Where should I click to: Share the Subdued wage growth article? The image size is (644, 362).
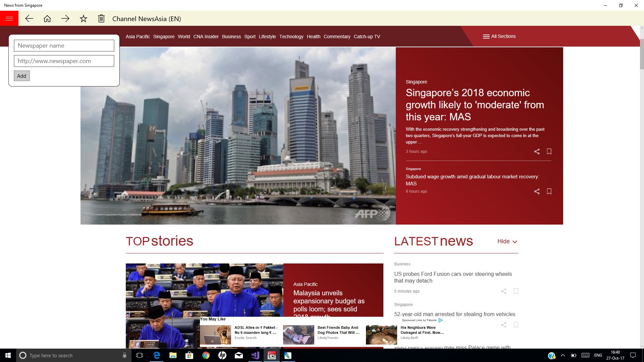[x=537, y=191]
